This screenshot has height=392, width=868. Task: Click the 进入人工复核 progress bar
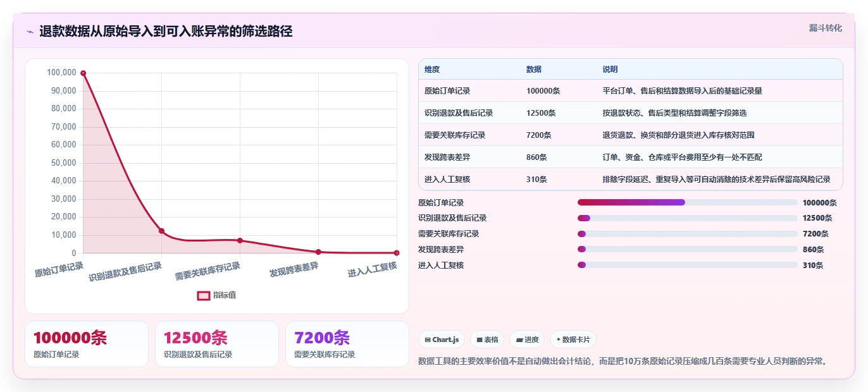tap(687, 265)
